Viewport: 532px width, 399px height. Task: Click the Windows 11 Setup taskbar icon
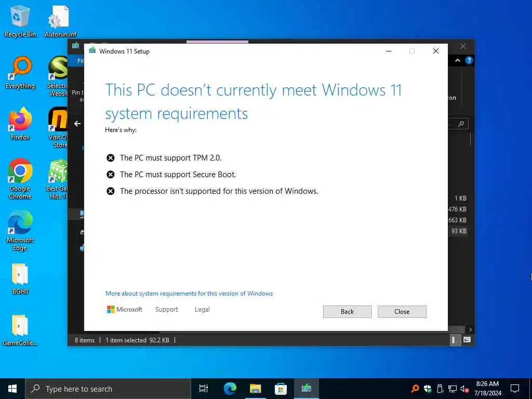click(x=306, y=389)
